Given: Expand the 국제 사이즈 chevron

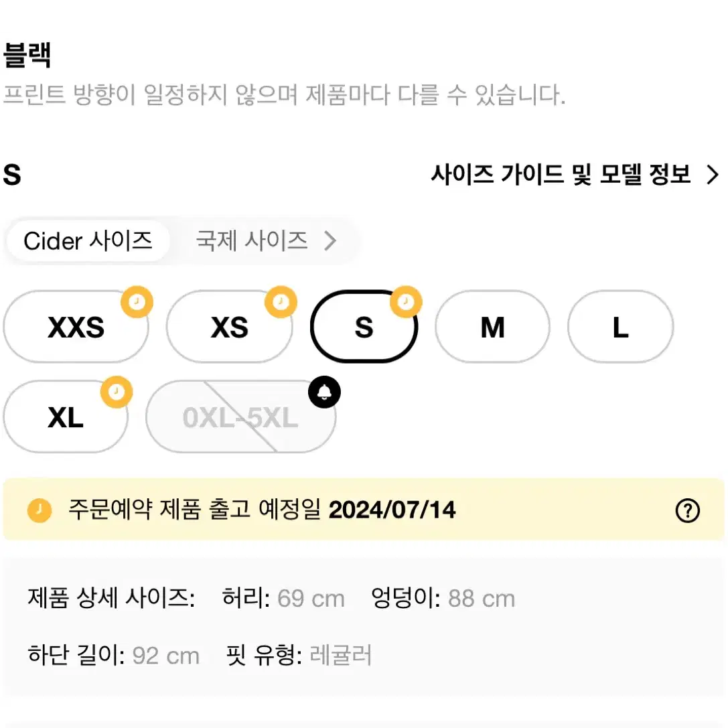Looking at the screenshot, I should tap(330, 241).
